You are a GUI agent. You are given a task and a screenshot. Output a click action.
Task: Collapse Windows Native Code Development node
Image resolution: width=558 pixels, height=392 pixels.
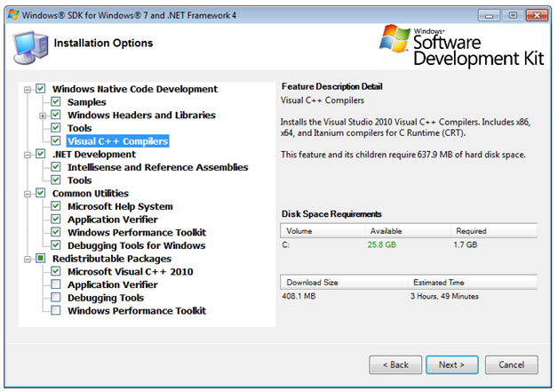(x=28, y=90)
